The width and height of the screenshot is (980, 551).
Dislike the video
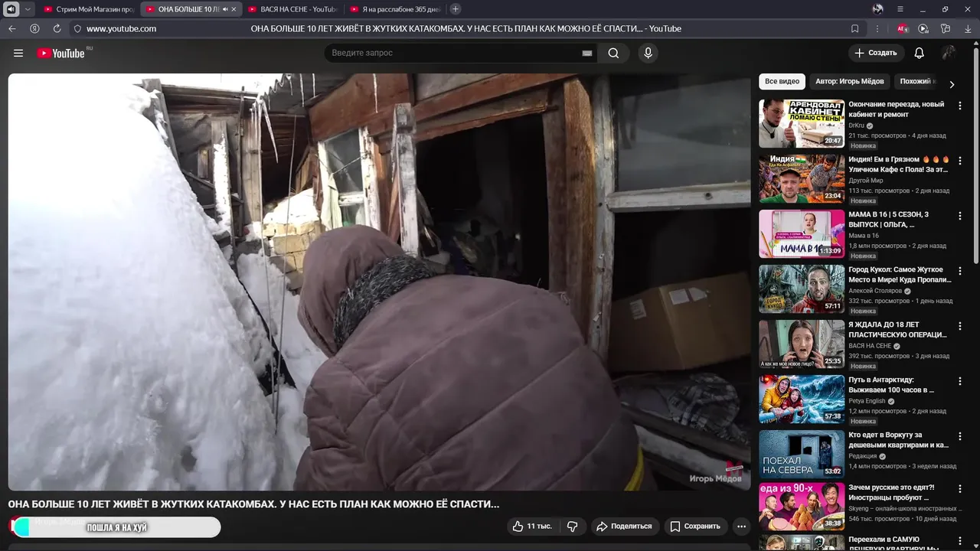pyautogui.click(x=572, y=526)
